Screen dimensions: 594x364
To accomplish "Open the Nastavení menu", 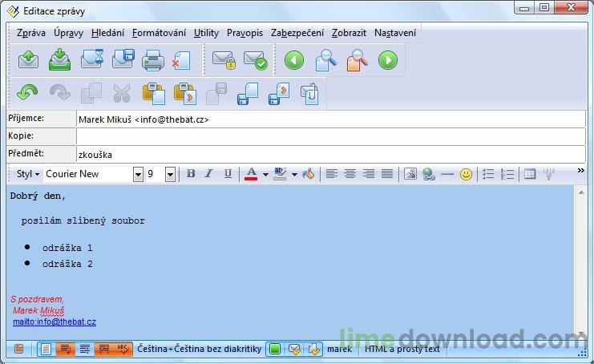I will (395, 33).
